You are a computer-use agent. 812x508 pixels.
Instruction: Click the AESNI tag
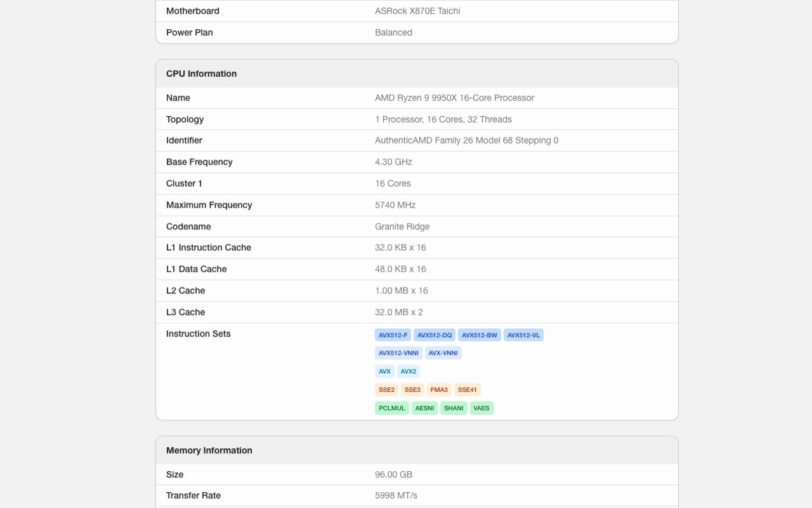tap(424, 408)
